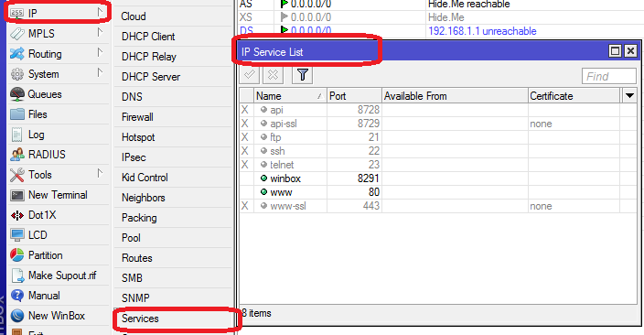Select the winbox service row
This screenshot has height=335, width=644.
coord(438,178)
